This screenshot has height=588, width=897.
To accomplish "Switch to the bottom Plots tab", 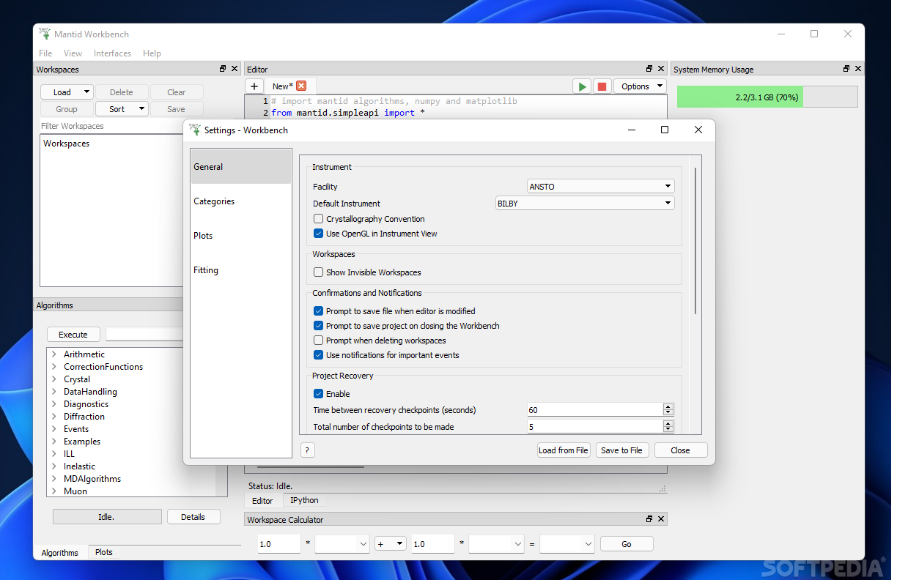I will tap(104, 552).
